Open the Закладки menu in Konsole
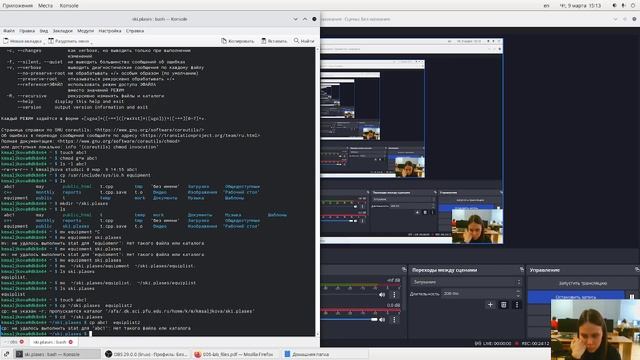640x360 pixels. coord(62,31)
